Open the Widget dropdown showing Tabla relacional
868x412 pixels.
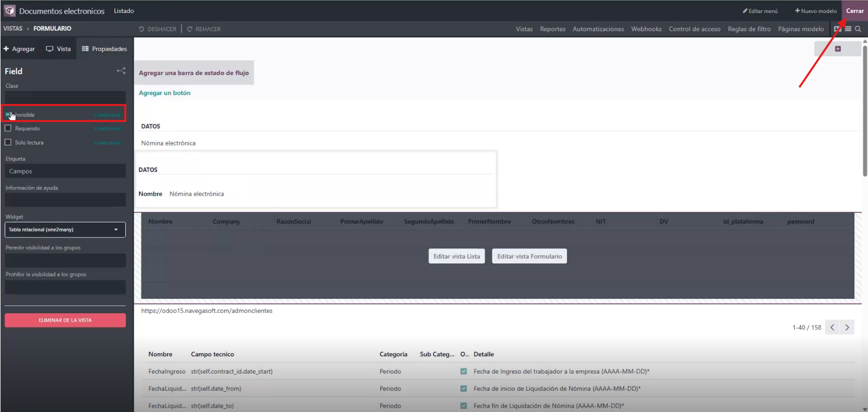point(65,230)
